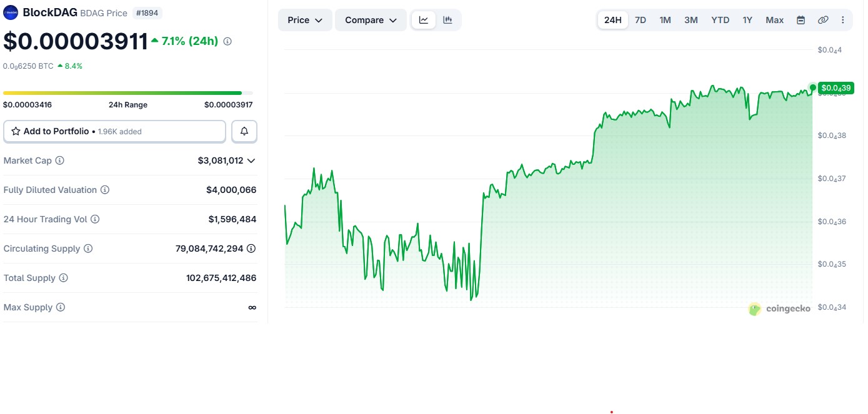Switch to line chart view

pos(424,20)
